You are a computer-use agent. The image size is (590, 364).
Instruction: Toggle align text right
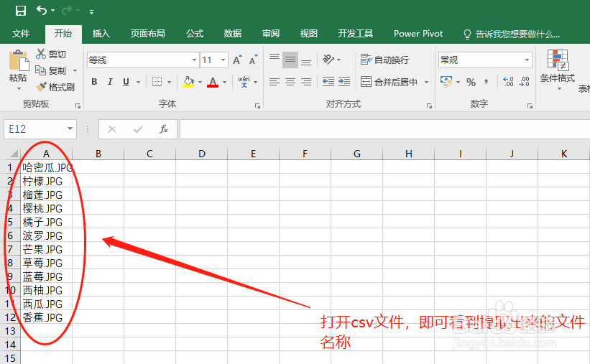[306, 82]
